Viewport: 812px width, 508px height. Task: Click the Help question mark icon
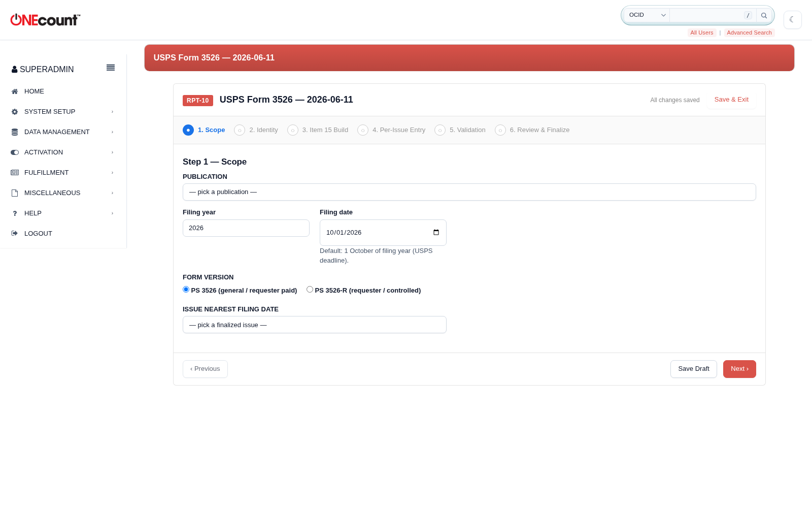[x=15, y=213]
